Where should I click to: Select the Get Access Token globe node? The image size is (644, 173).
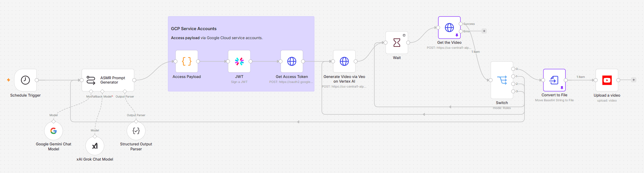(x=292, y=61)
